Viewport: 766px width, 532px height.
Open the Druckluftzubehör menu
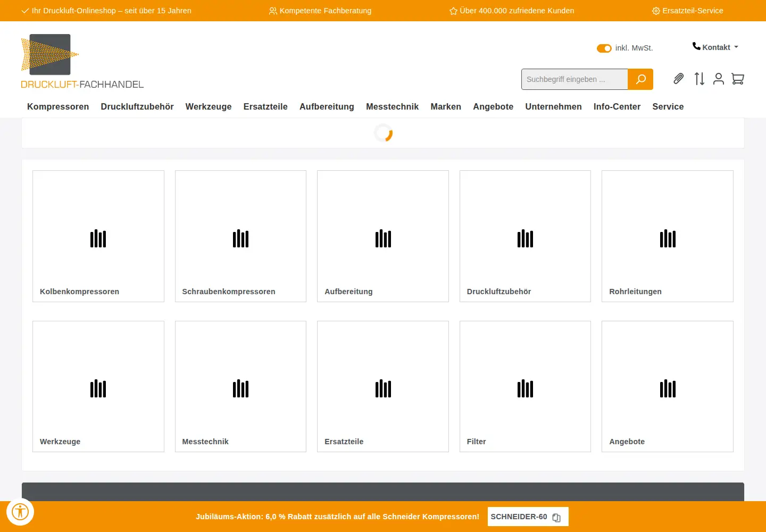point(137,106)
